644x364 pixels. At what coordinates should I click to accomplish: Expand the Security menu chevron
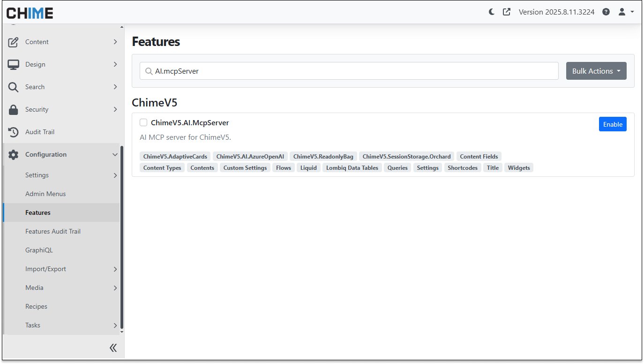click(115, 109)
